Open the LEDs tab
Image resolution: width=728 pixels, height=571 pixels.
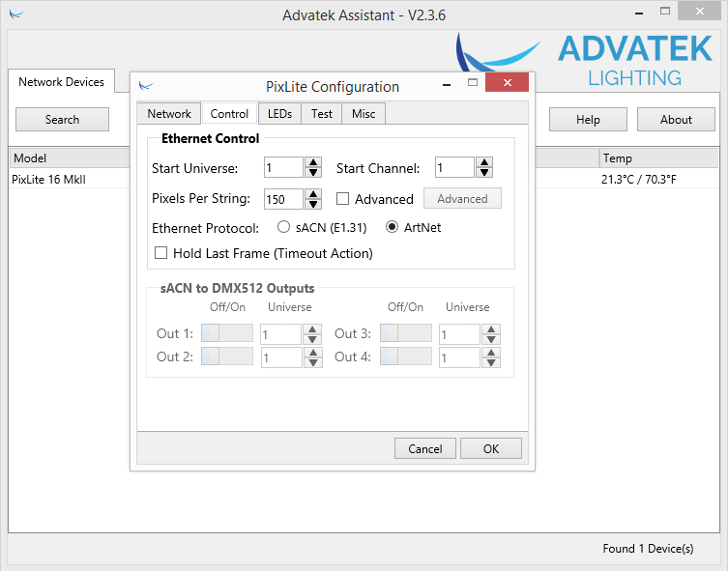point(279,114)
